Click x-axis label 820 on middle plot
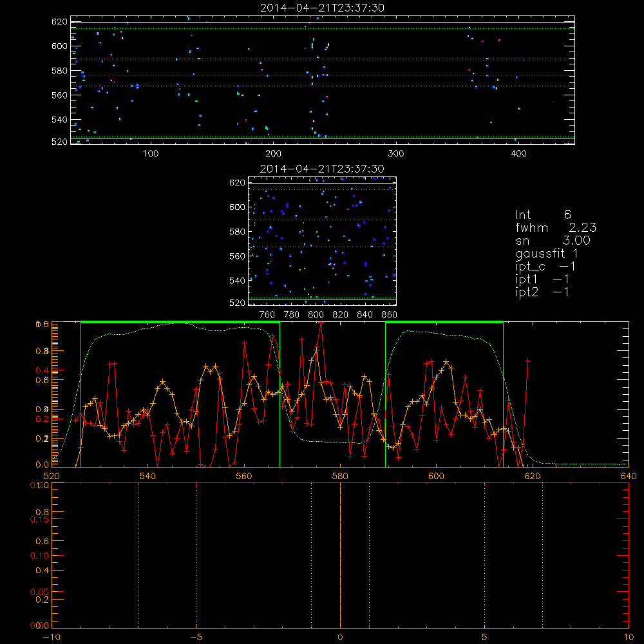This screenshot has width=644, height=644. coord(341,315)
